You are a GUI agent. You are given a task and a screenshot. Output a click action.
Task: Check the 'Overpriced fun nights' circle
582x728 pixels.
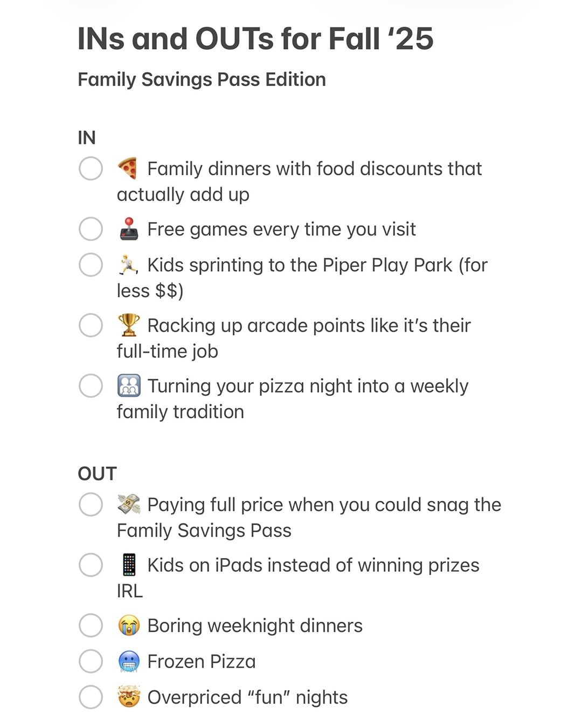pos(91,697)
